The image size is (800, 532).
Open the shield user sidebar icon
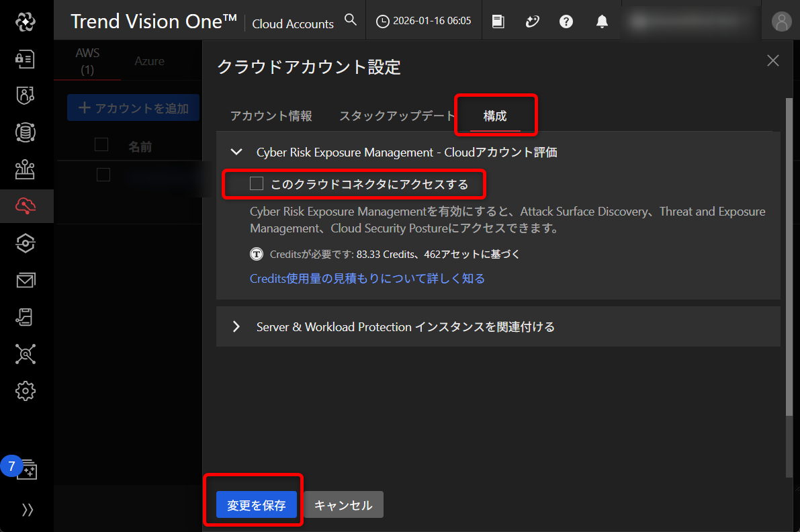(x=25, y=95)
